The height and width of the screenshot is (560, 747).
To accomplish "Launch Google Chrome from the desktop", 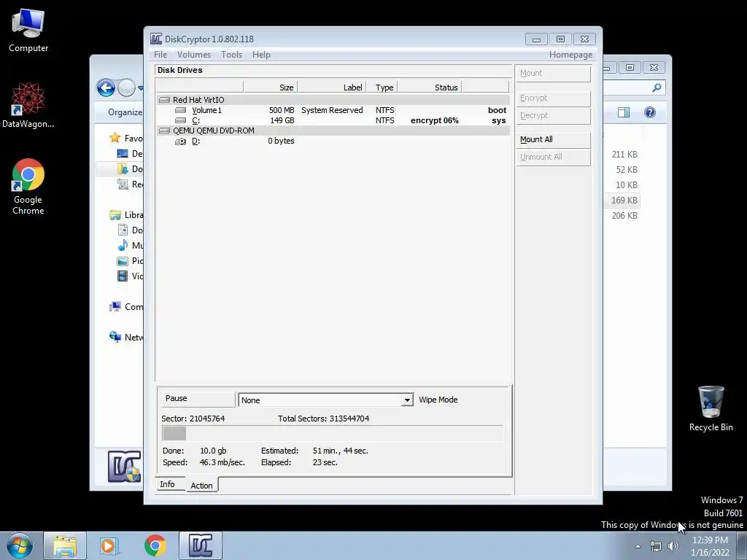I will coord(28,186).
